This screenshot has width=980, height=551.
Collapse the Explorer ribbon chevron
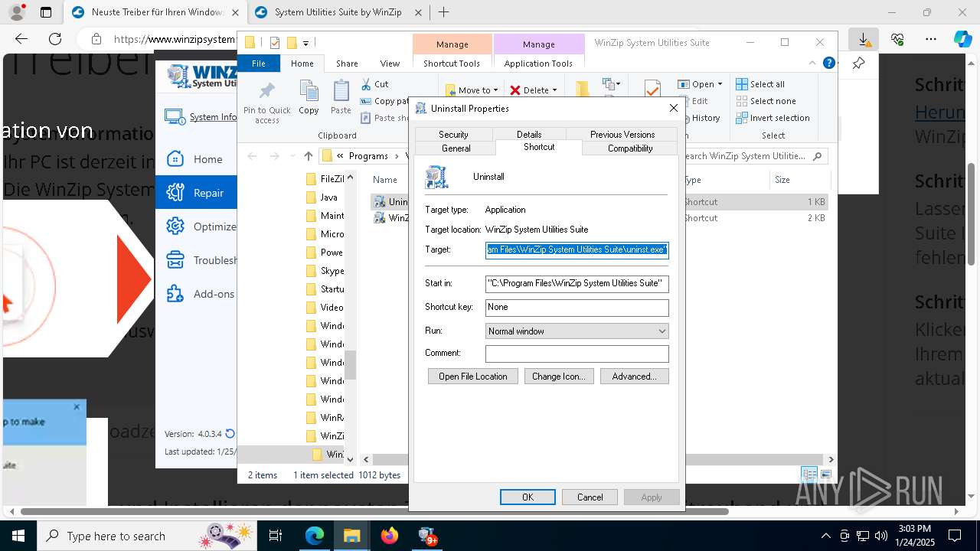click(x=812, y=64)
